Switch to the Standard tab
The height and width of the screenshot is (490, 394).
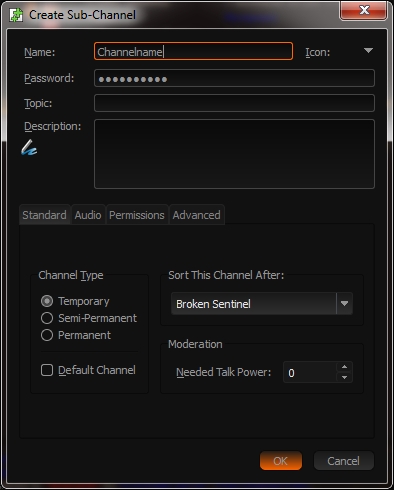(45, 215)
